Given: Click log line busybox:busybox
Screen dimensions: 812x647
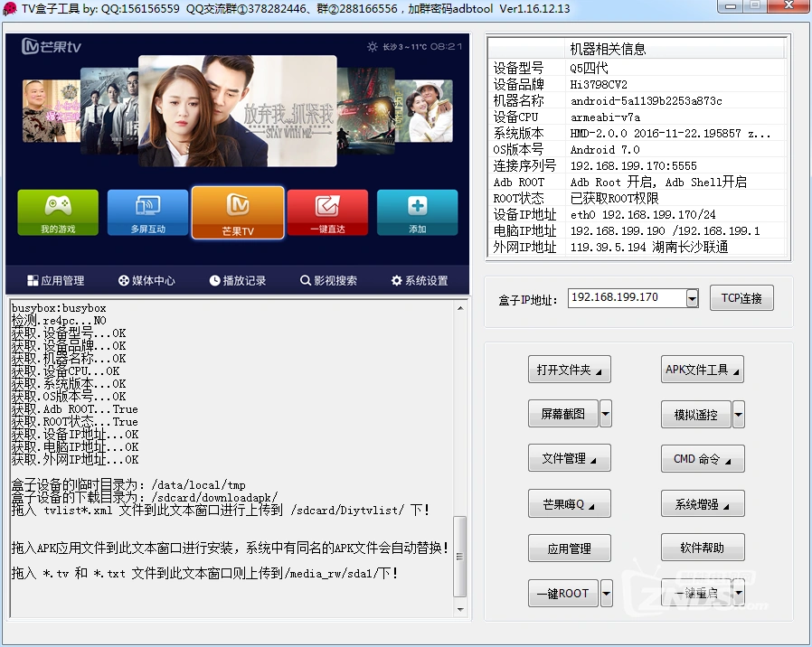Looking at the screenshot, I should click(59, 308).
